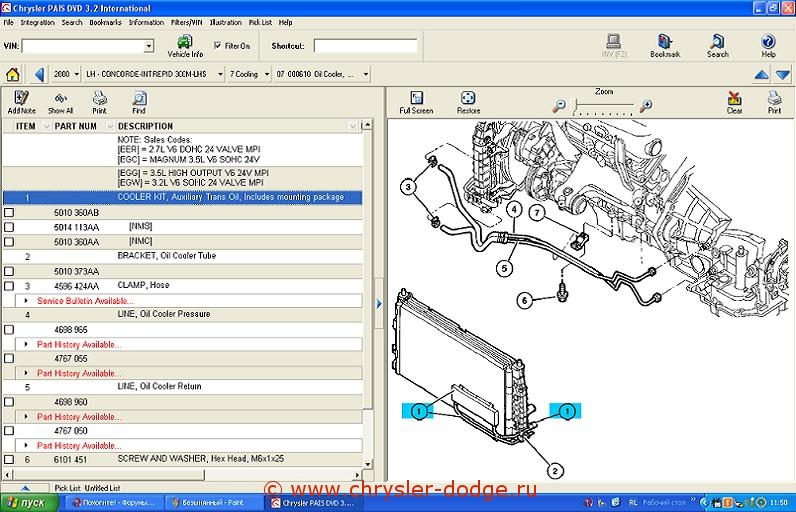Open the Integration menu
This screenshot has height=512, width=796.
tap(38, 22)
